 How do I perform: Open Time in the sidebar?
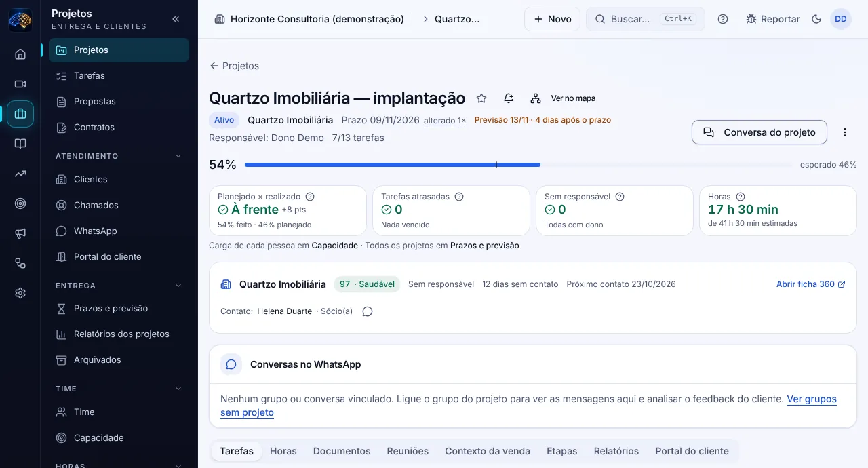pyautogui.click(x=119, y=412)
